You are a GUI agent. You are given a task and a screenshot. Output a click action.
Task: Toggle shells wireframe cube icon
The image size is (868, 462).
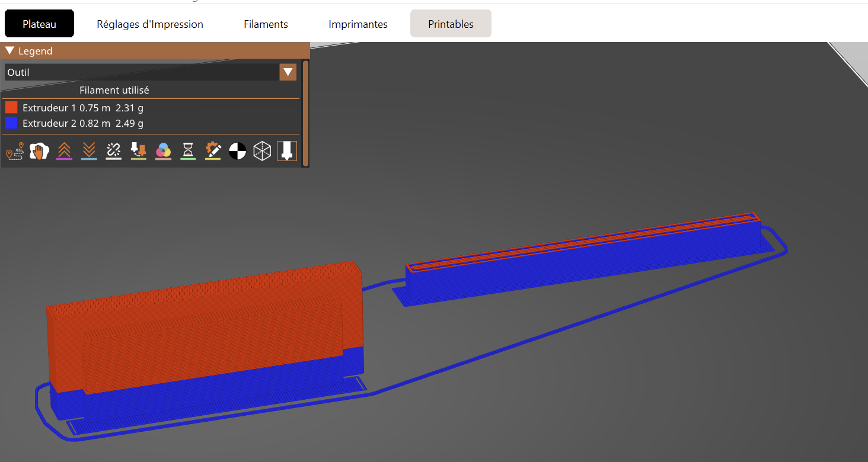262,151
